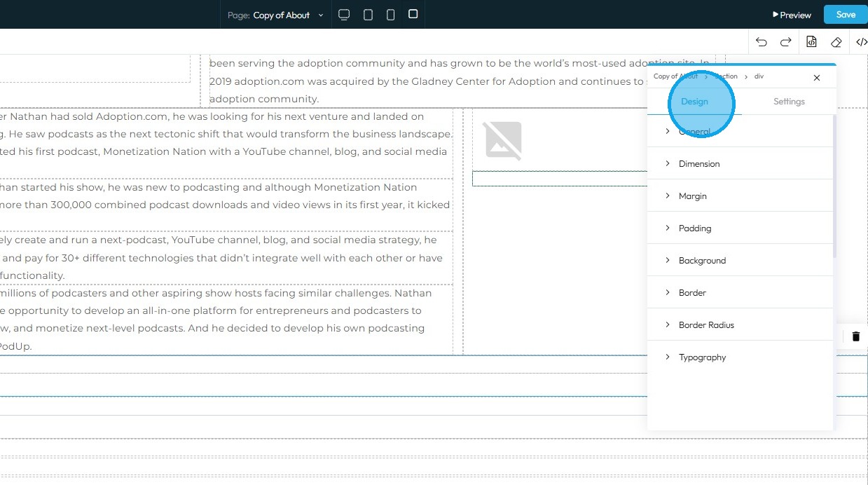
Task: Select the square full-width view icon
Action: (413, 14)
